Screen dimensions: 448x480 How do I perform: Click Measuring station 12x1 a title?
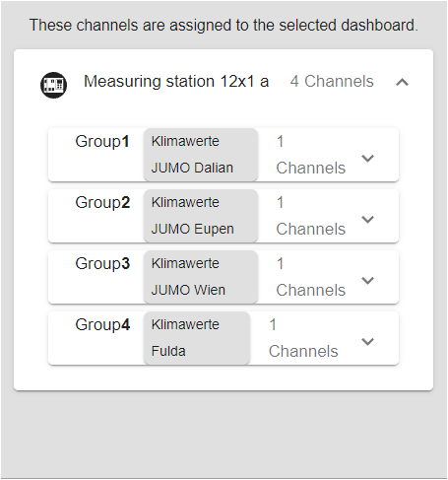coord(176,82)
